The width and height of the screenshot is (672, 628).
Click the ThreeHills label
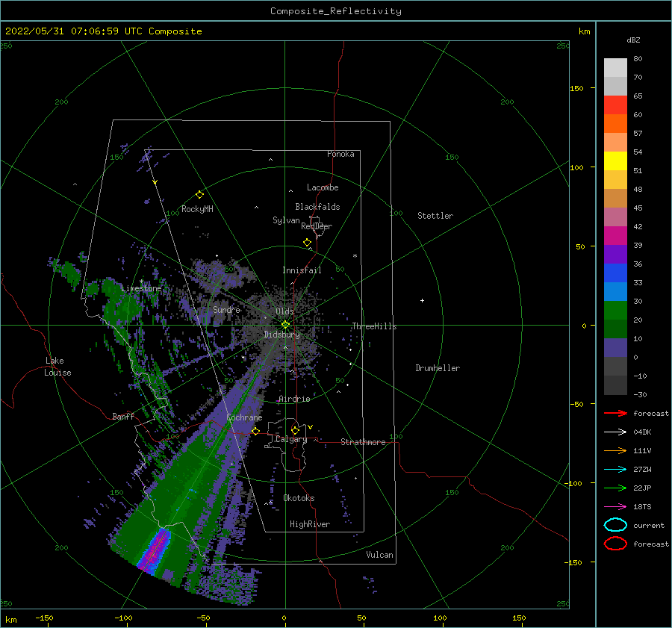[x=375, y=326]
